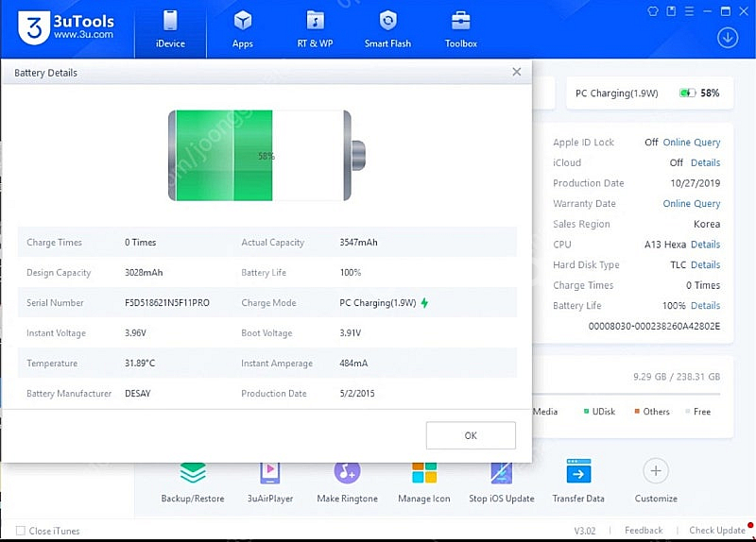Viewport: 756px width, 542px height.
Task: Open the Toolbox tab
Action: point(461,30)
